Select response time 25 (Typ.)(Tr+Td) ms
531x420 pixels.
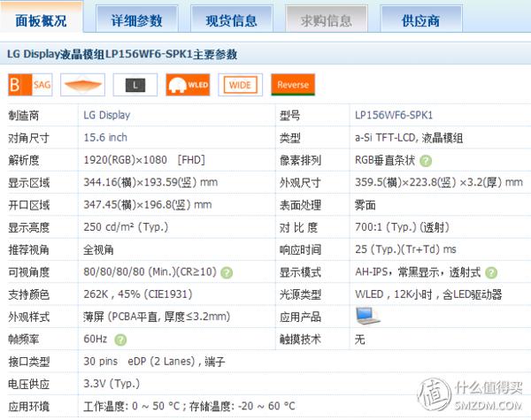pyautogui.click(x=405, y=249)
